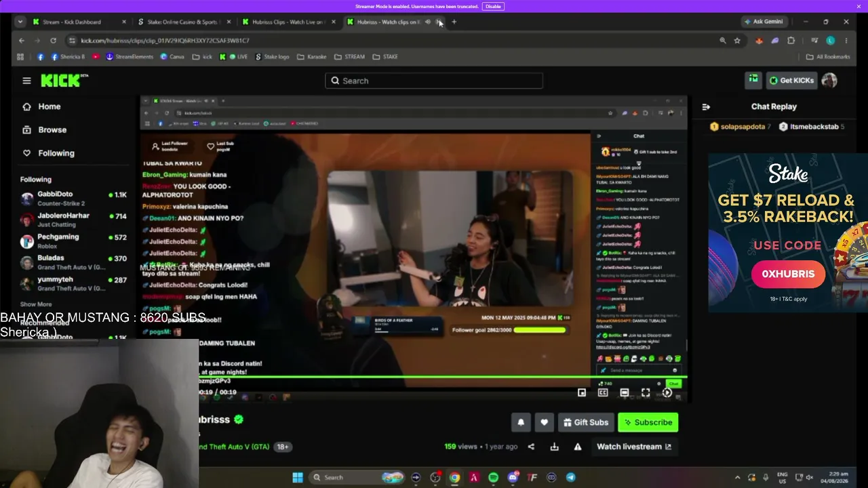Image resolution: width=868 pixels, height=488 pixels.
Task: Toggle closed captions on the player
Action: (x=603, y=392)
